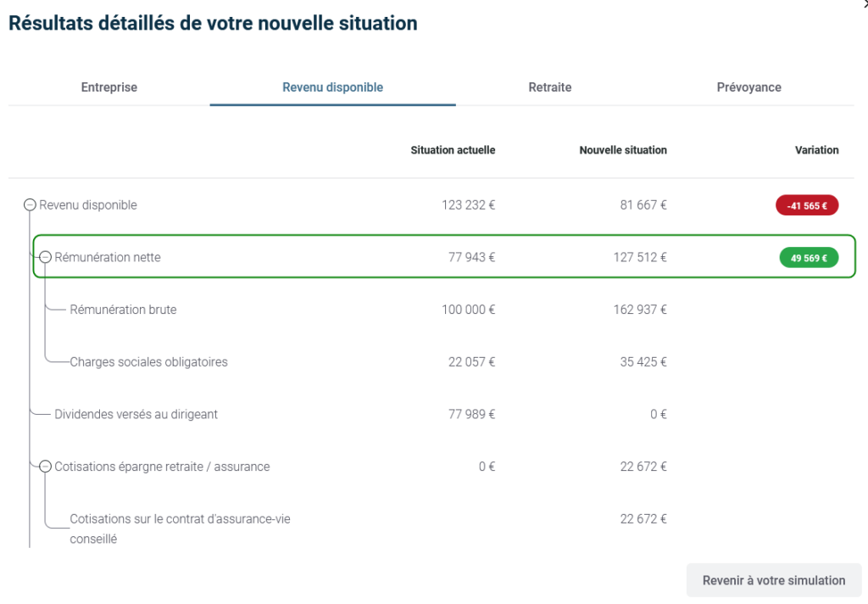Collapse Cotisations épargne retraite / assurance

coord(46,466)
